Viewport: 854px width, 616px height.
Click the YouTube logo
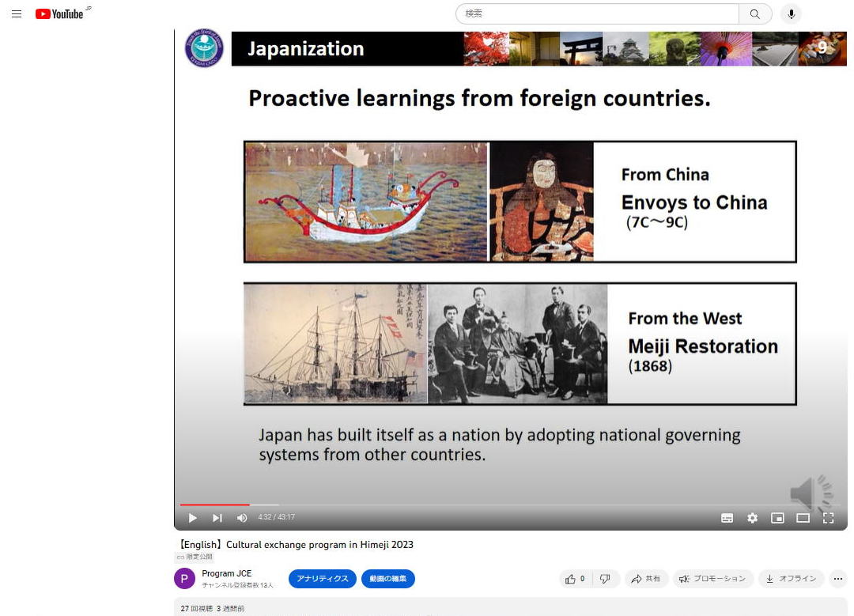[x=60, y=13]
